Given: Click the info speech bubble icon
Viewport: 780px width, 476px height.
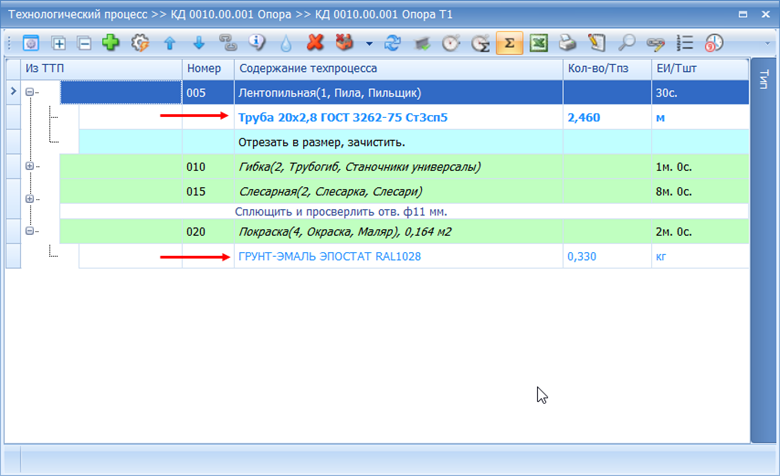Looking at the screenshot, I should [257, 43].
